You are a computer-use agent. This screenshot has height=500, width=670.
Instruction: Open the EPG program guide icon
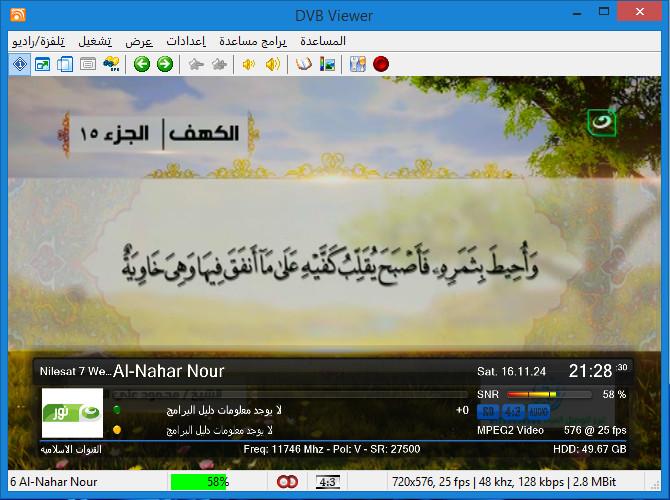(112, 64)
